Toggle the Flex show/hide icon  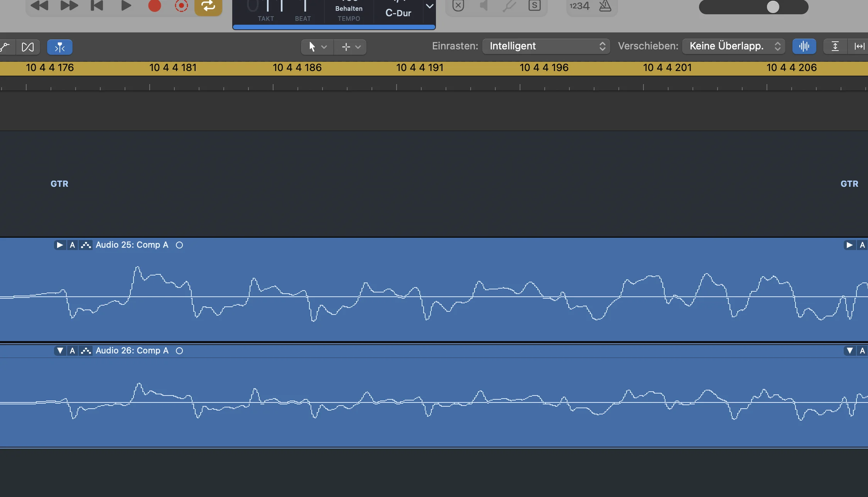[x=28, y=47]
